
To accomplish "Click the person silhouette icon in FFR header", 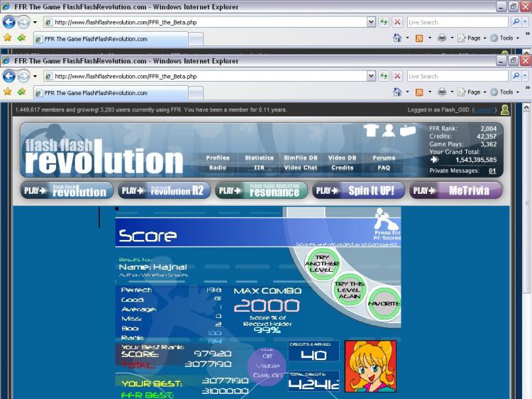I will [389, 130].
